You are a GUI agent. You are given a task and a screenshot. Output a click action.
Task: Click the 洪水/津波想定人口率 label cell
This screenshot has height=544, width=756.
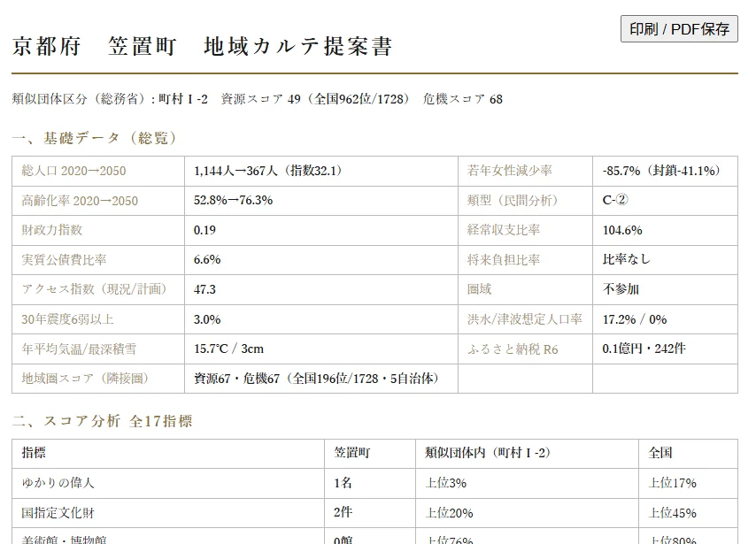click(x=525, y=319)
